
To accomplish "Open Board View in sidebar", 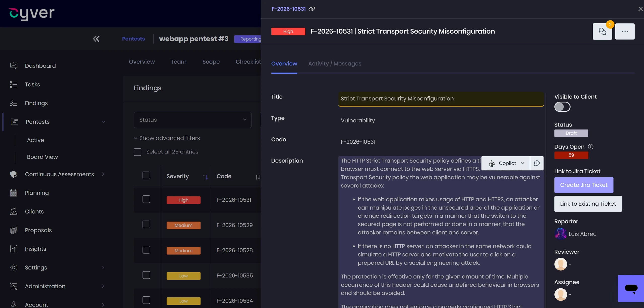I will coord(43,157).
